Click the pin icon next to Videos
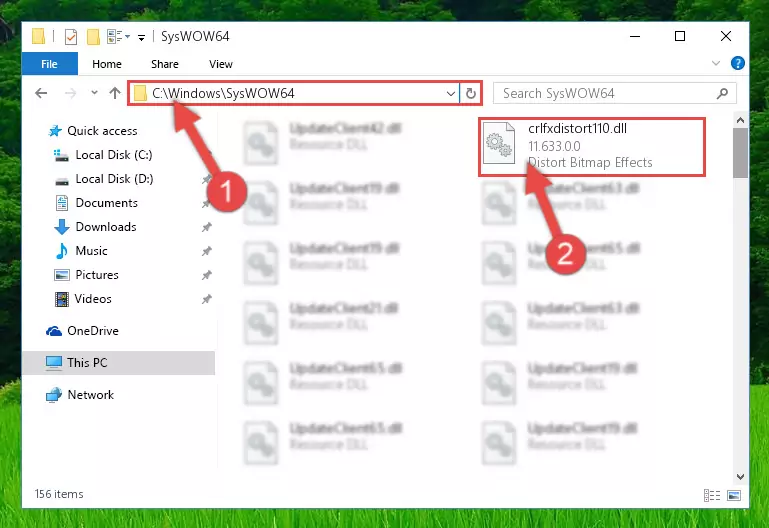Viewport: 769px width, 528px height. 206,299
